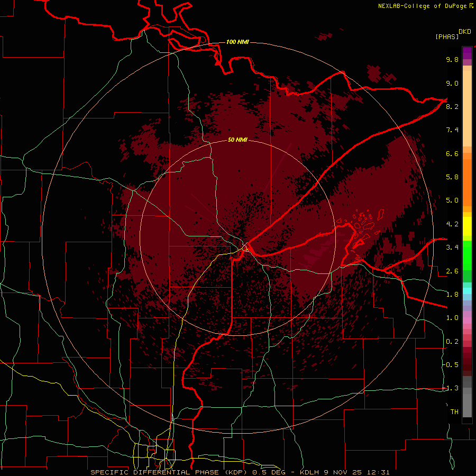Image resolution: width=476 pixels, height=476 pixels.
Task: Click the 0.5 DEG elevation text in the caption
Action: [x=269, y=472]
